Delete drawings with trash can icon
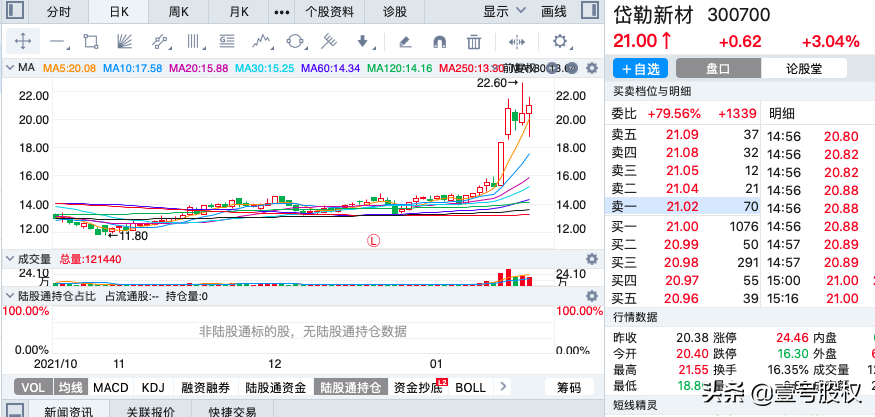 pos(474,42)
